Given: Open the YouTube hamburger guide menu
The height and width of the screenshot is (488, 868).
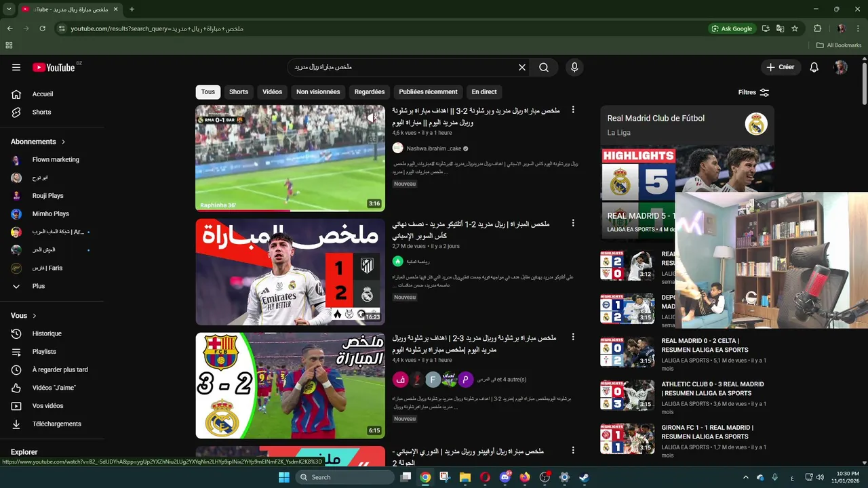Looking at the screenshot, I should [16, 67].
